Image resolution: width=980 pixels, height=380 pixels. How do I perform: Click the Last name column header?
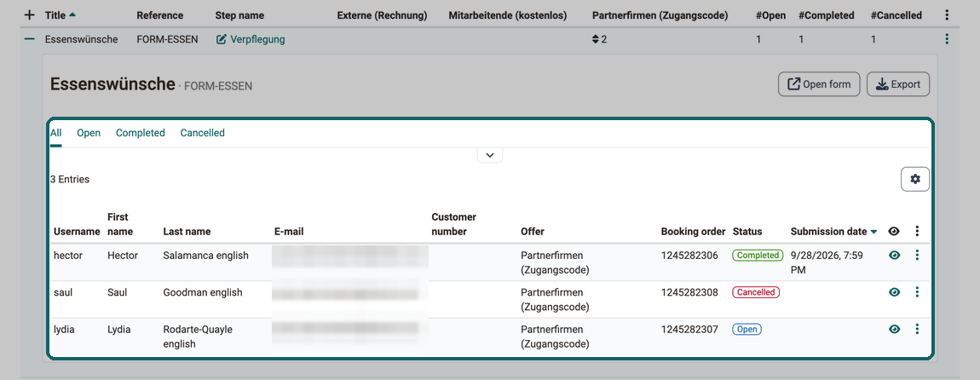187,231
